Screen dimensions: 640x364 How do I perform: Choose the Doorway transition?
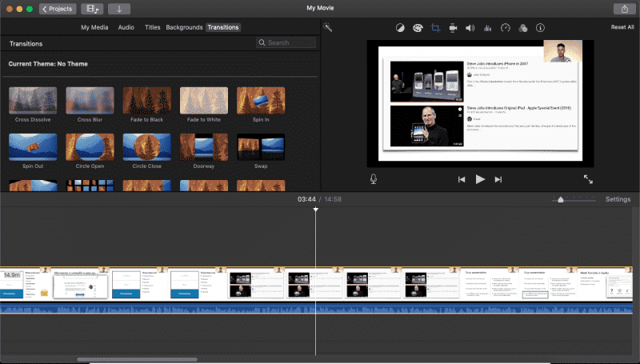[x=204, y=147]
